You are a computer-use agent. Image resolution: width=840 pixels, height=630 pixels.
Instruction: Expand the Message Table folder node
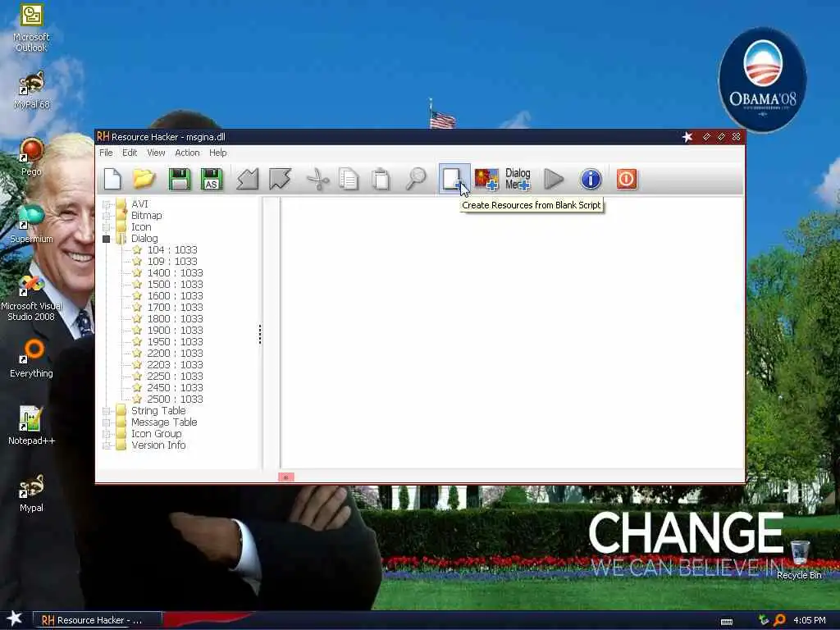coord(106,422)
